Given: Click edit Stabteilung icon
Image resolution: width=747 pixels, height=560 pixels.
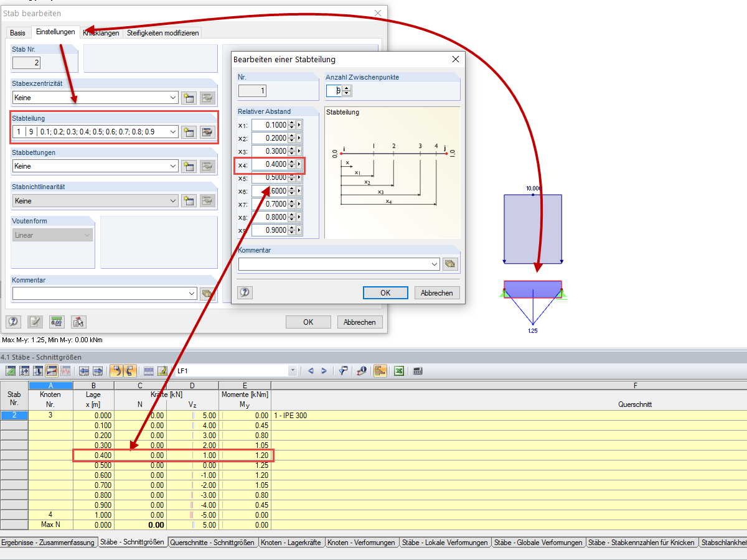Looking at the screenshot, I should (x=207, y=132).
